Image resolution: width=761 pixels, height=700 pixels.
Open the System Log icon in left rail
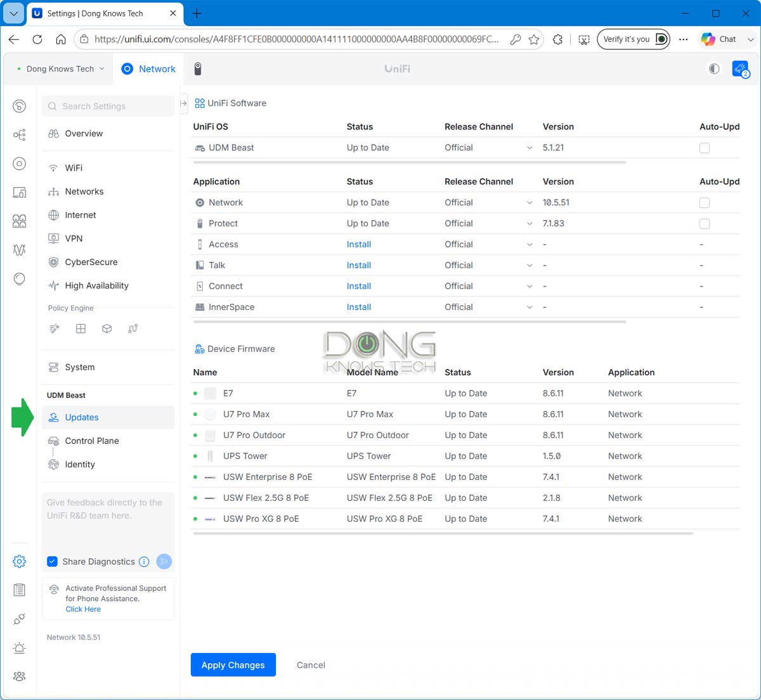(x=20, y=590)
